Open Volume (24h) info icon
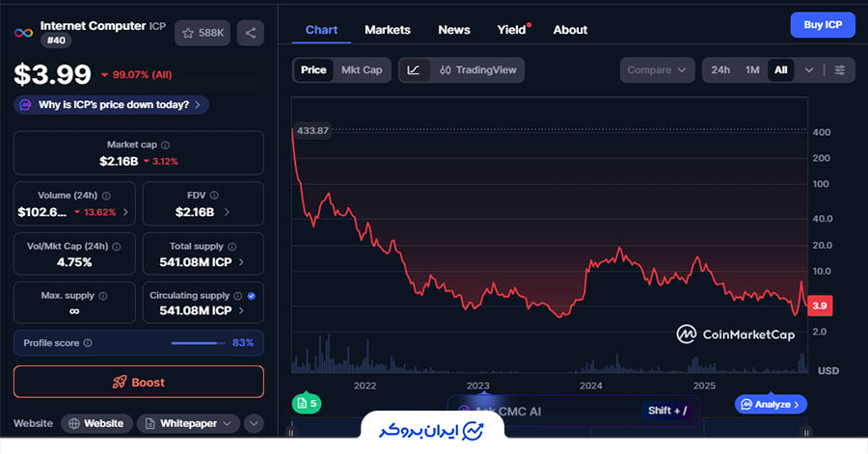 click(x=106, y=196)
